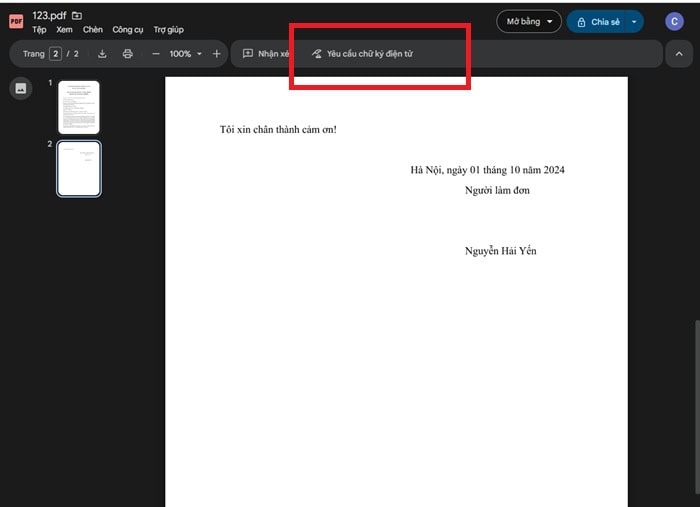700x507 pixels.
Task: Zoom in with the plus icon
Action: pos(217,54)
